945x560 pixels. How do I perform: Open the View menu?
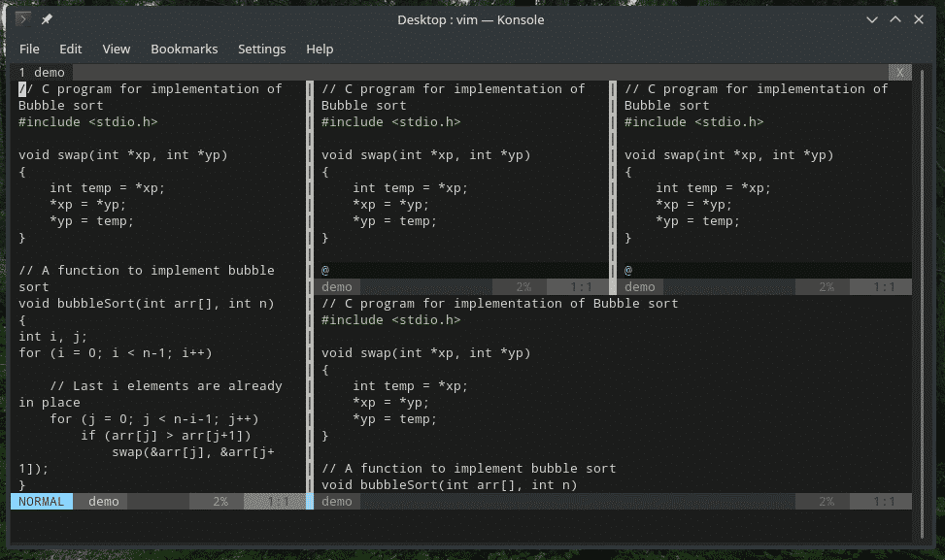point(117,49)
